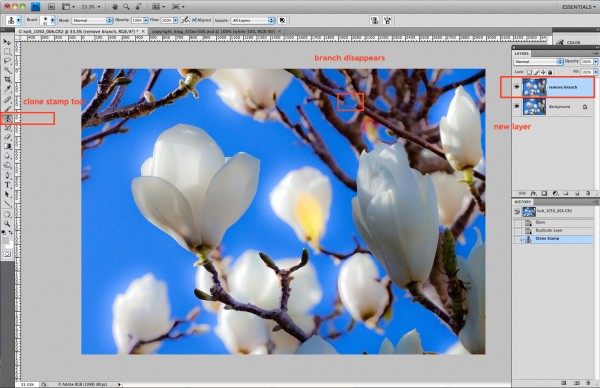Delete layer using the trash icon

[588, 194]
